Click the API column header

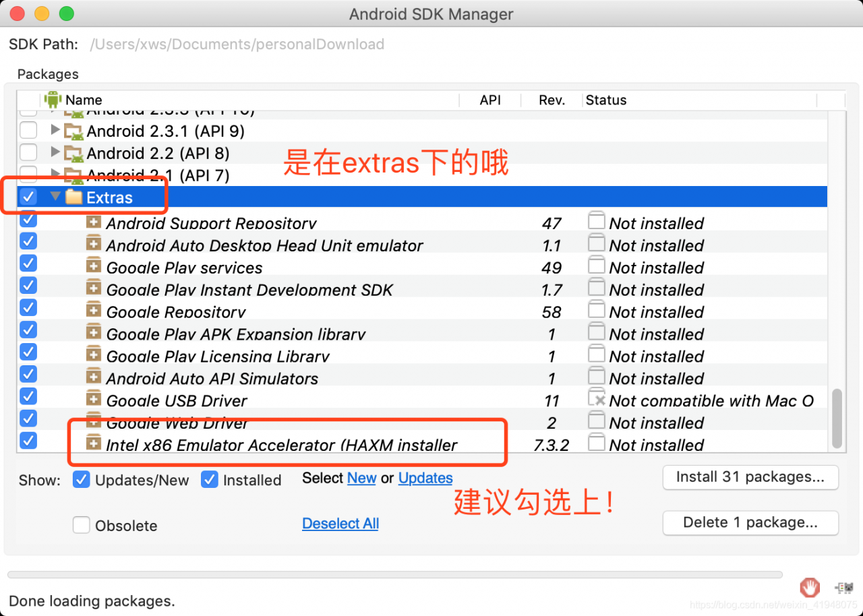pyautogui.click(x=490, y=100)
